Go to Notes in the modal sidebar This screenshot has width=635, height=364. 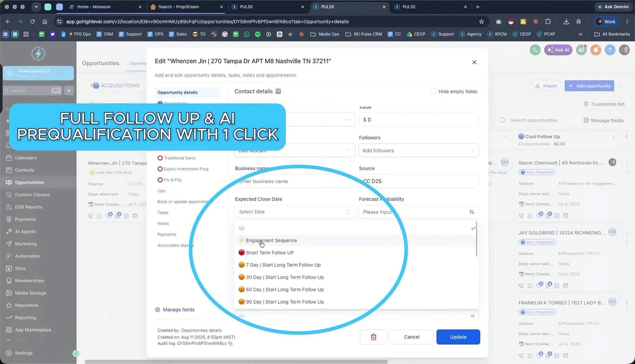[x=163, y=223]
